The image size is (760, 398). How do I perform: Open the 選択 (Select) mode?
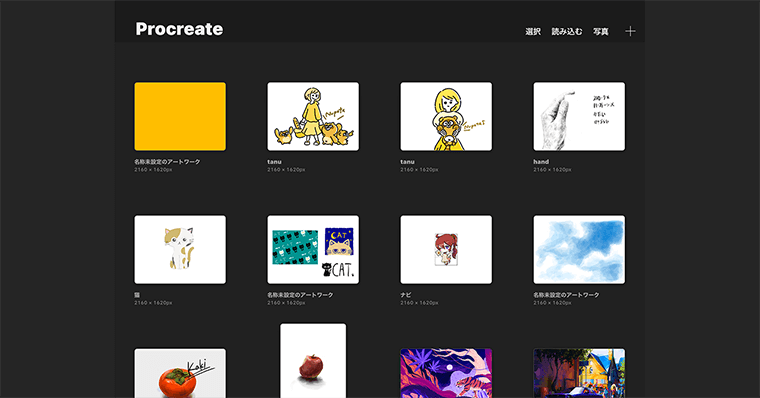click(533, 32)
